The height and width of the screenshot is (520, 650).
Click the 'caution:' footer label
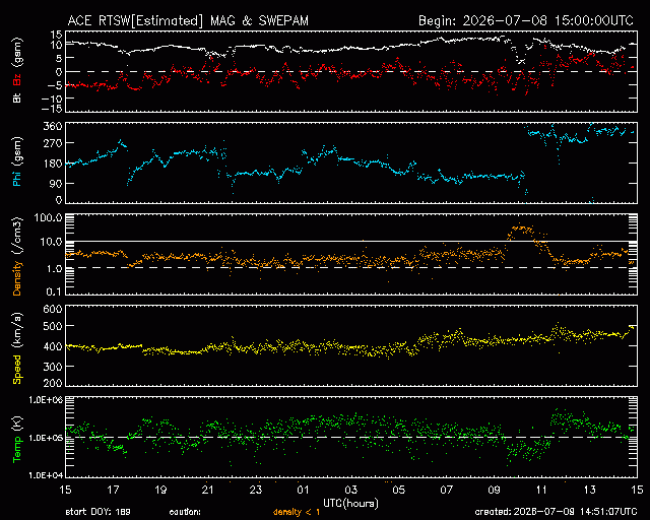[185, 512]
